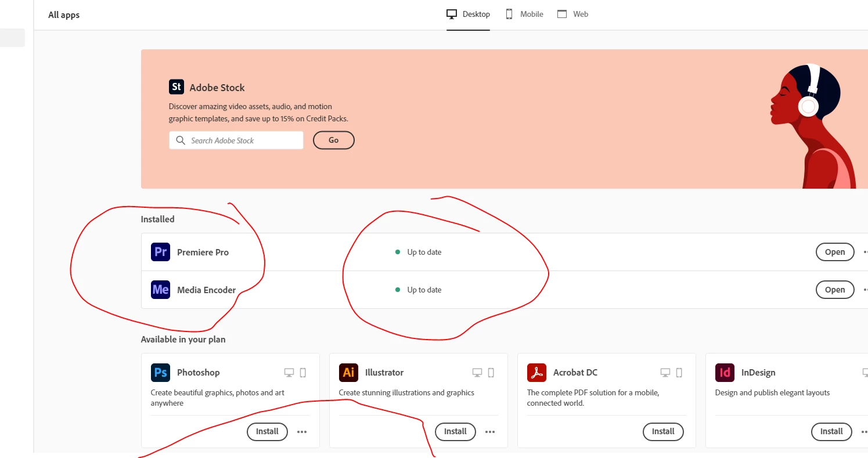Click the 'Premiere Pro' name text

(203, 252)
